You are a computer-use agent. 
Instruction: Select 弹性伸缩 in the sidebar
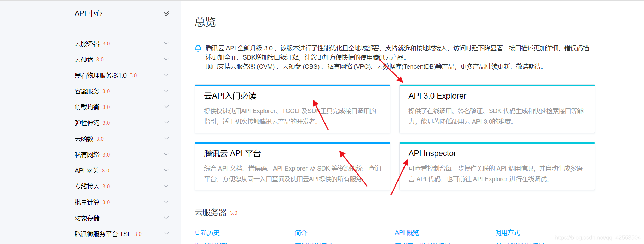pos(87,123)
